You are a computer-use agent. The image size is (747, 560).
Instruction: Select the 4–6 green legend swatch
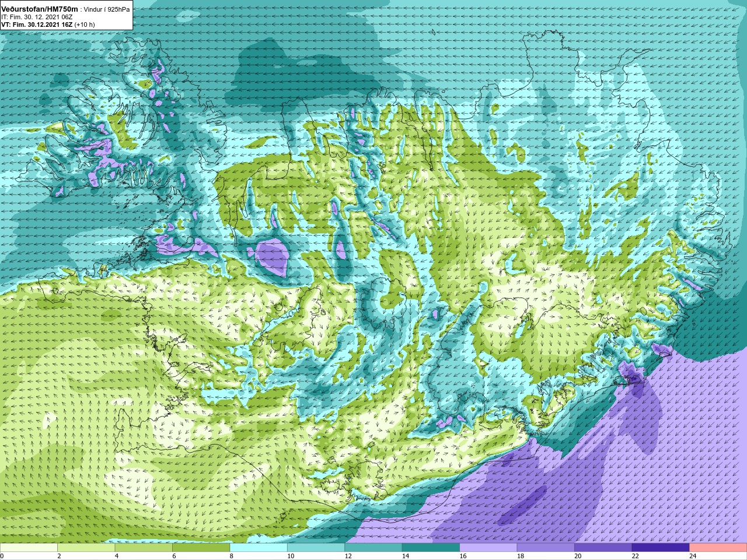point(144,548)
